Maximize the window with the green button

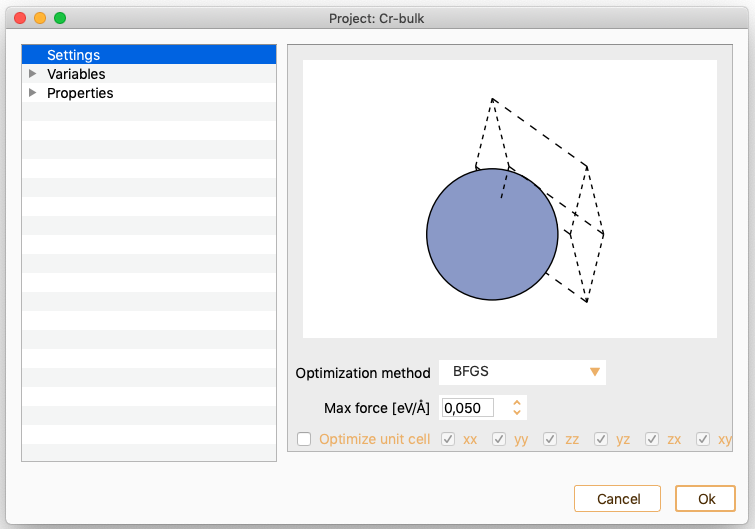(x=60, y=18)
